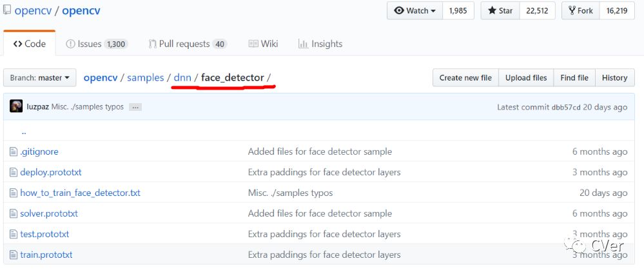Screen dimensions: 644x272
Task: Expand the Branch: master dropdown
Action: pyautogui.click(x=40, y=77)
